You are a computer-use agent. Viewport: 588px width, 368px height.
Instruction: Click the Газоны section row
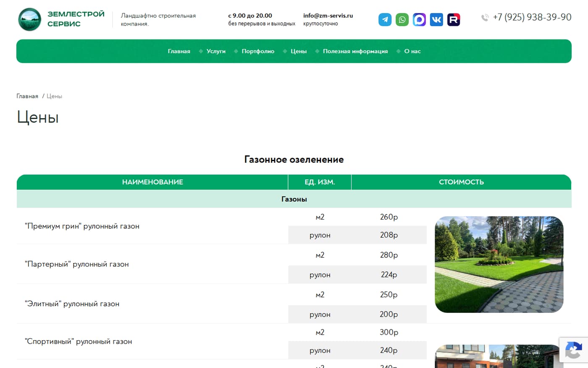[294, 199]
